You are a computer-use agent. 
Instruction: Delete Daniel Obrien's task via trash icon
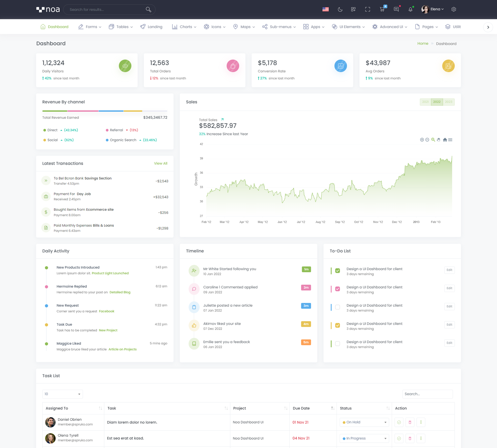[410, 422]
